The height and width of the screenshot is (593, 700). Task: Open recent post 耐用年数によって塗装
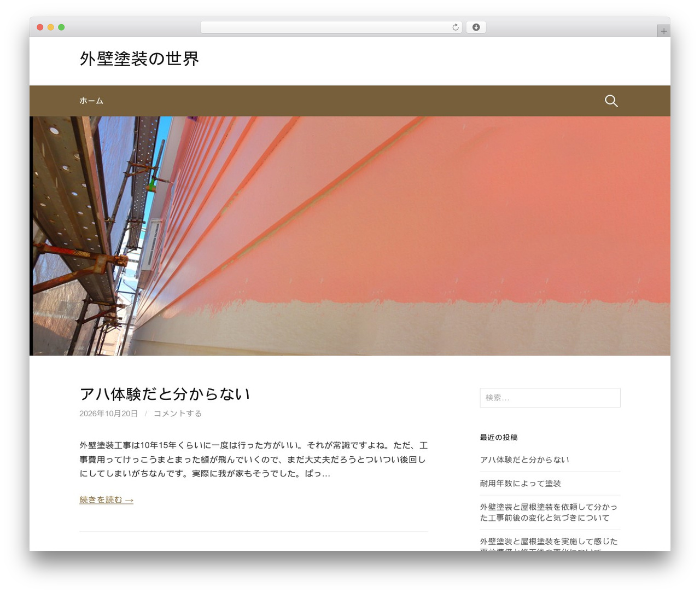[x=521, y=484]
